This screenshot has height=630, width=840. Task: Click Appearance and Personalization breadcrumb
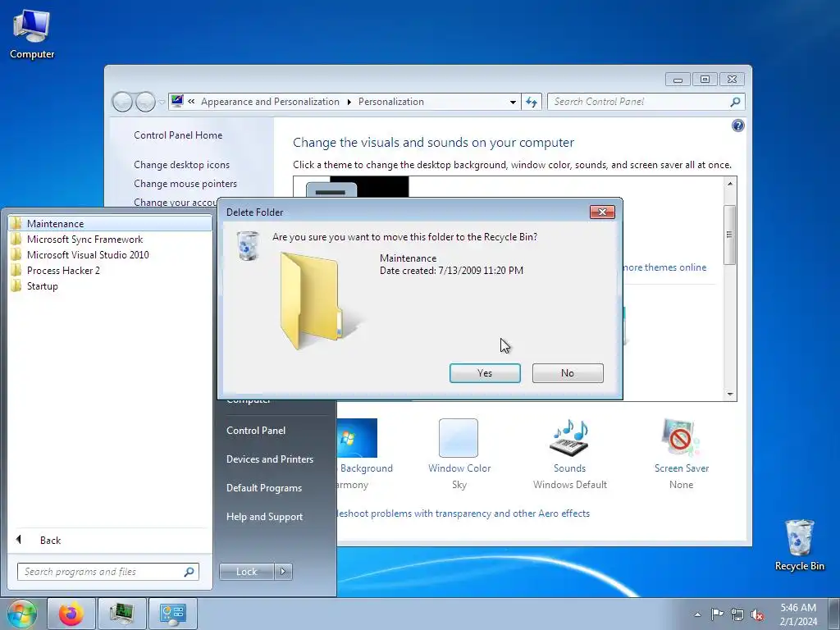pyautogui.click(x=270, y=102)
